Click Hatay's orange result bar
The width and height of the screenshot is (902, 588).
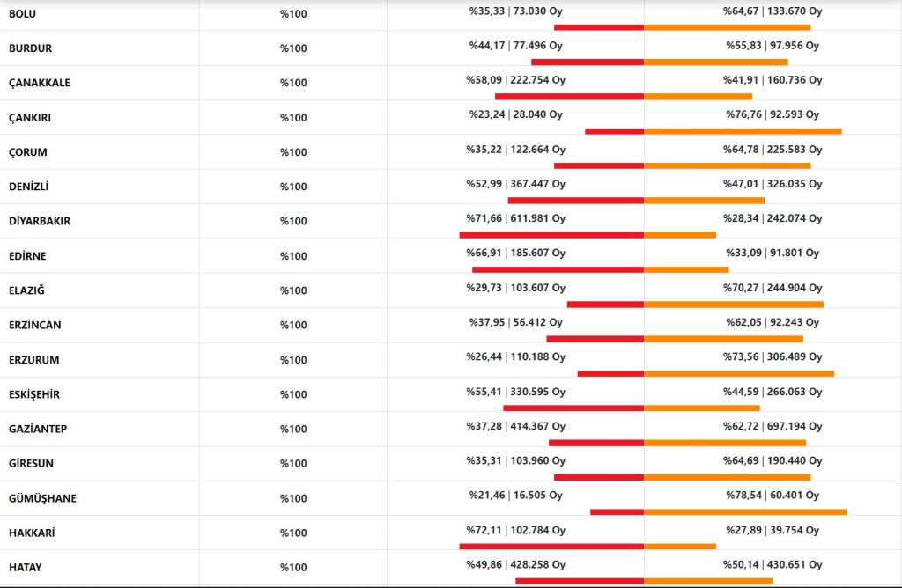[708, 581]
